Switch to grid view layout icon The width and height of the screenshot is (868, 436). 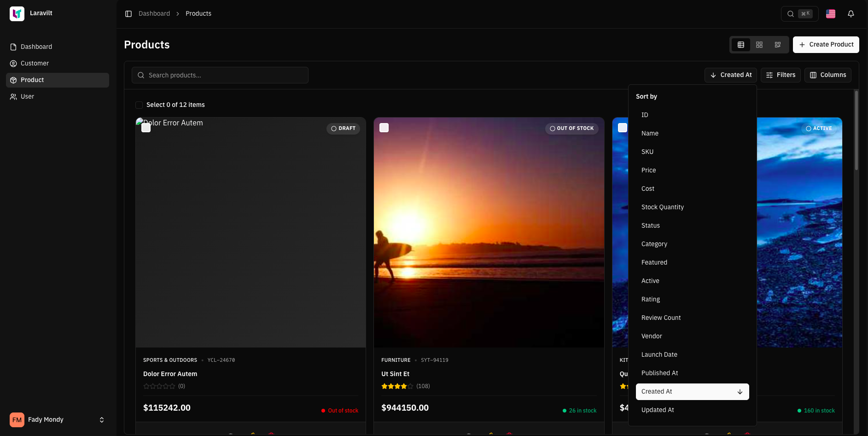[x=759, y=45]
